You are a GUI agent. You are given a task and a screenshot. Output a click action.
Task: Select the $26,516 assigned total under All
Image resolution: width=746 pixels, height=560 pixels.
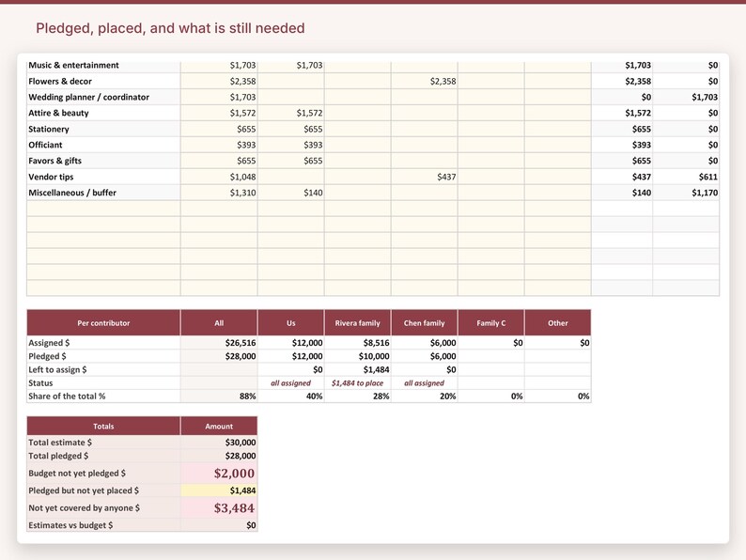pos(241,343)
